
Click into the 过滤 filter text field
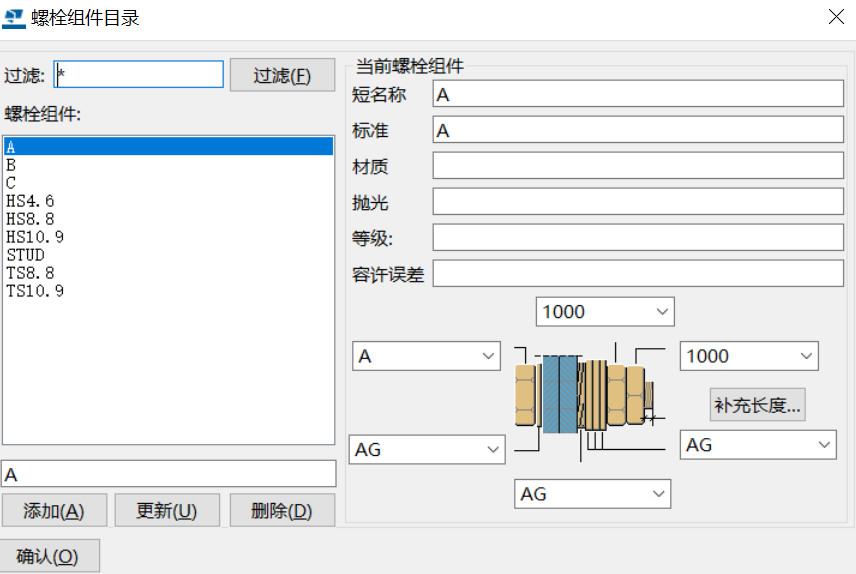pyautogui.click(x=139, y=75)
